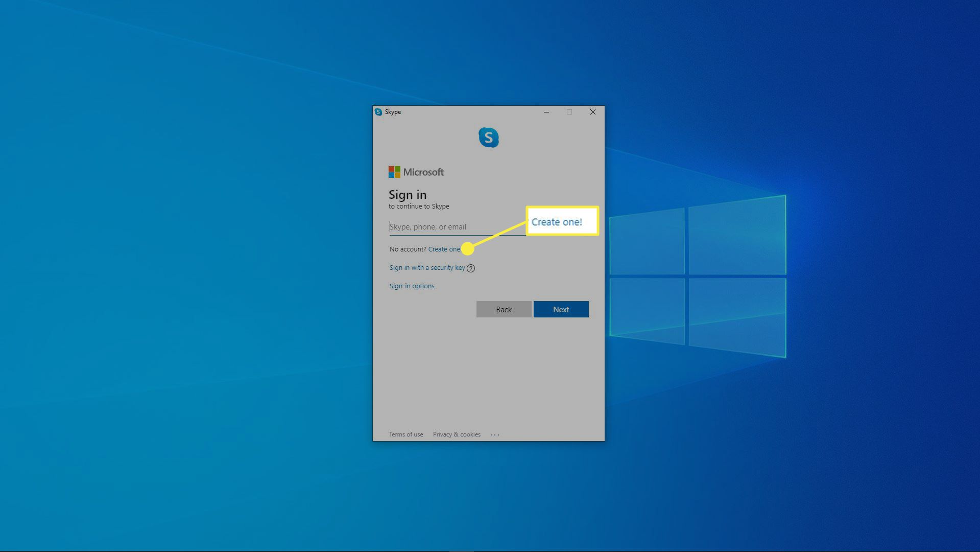This screenshot has width=980, height=552.
Task: Minimize the Skype window
Action: pyautogui.click(x=546, y=112)
